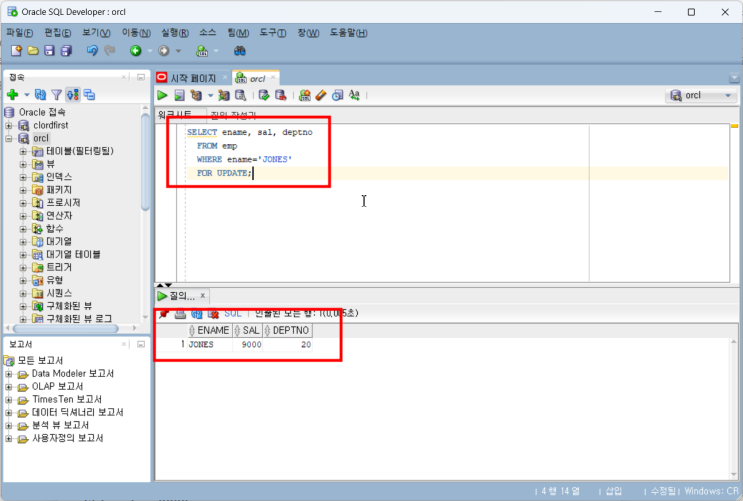Sort by the ENAME column header
The width and height of the screenshot is (743, 501).
[x=209, y=330]
